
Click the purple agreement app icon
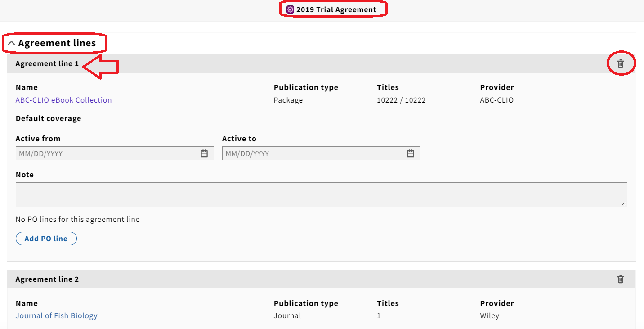pyautogui.click(x=290, y=9)
